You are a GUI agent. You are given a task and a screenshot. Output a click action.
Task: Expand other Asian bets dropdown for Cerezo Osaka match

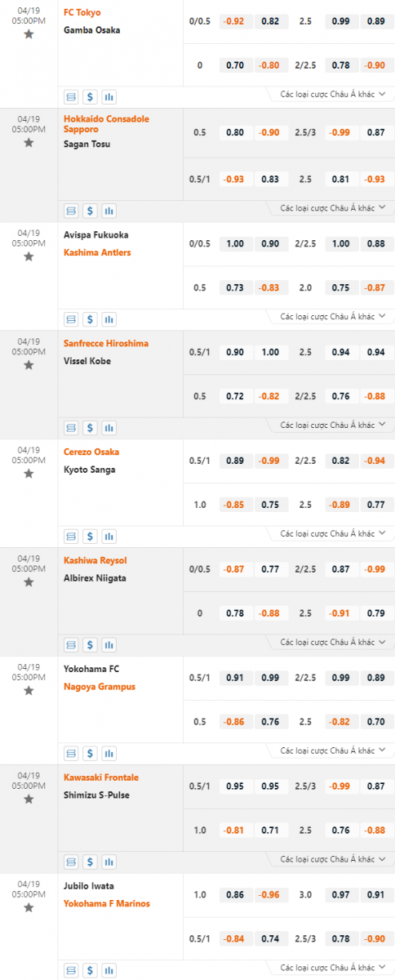(332, 533)
